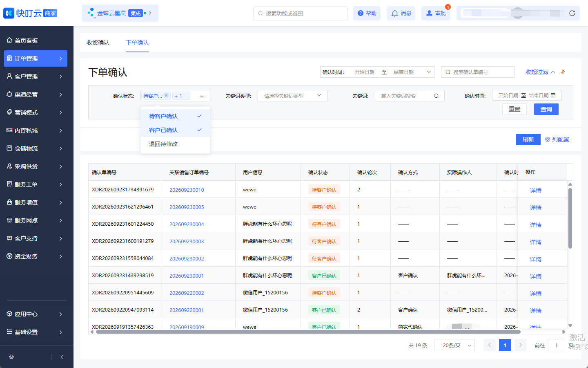Open the 关键词类型 dropdown
The image size is (588, 368).
tap(292, 96)
